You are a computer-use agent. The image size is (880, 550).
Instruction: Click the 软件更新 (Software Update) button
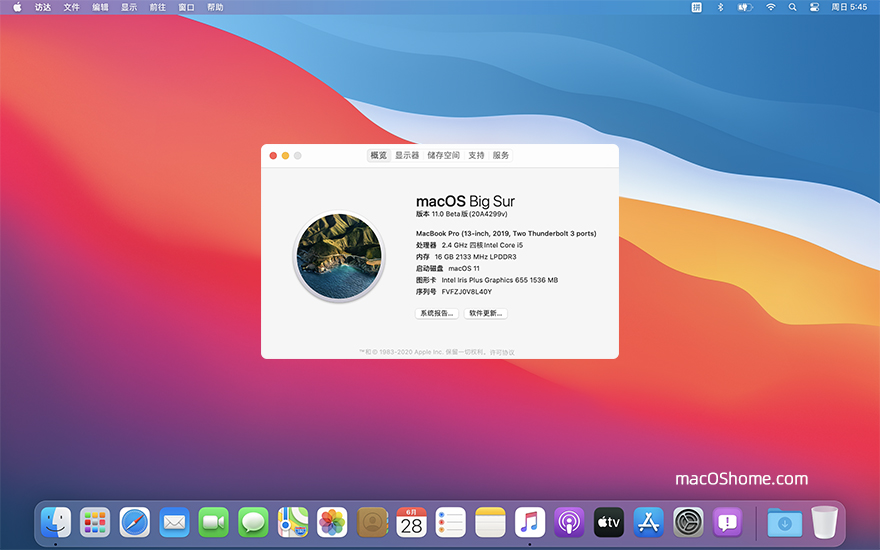pyautogui.click(x=486, y=313)
